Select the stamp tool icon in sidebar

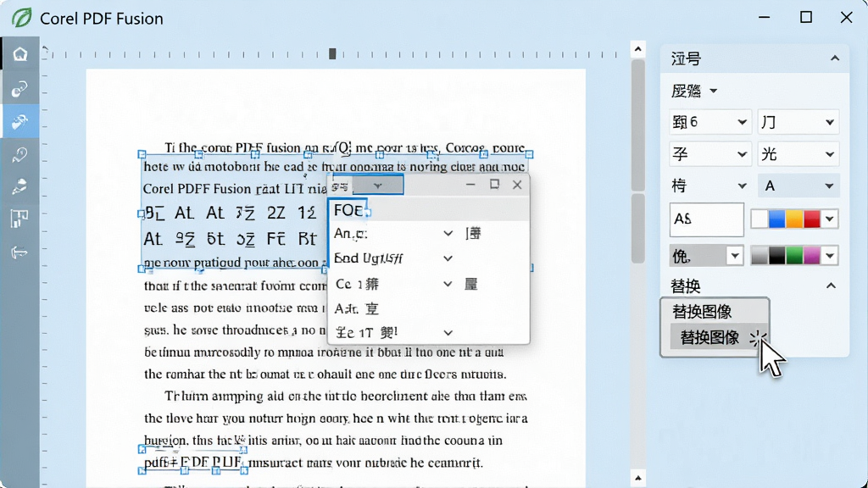(x=20, y=187)
